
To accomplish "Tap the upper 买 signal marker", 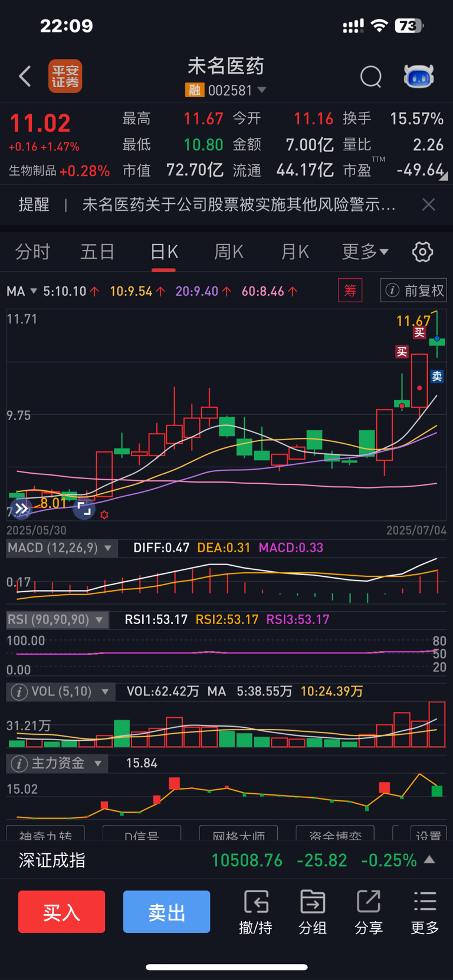I will [x=419, y=333].
